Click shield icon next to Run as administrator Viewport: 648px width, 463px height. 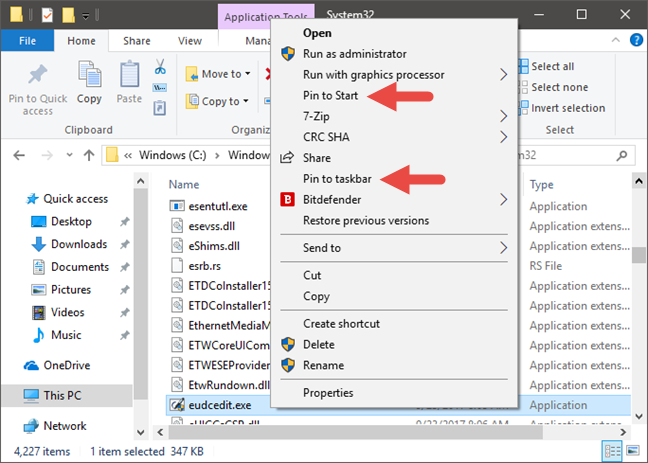pos(288,54)
